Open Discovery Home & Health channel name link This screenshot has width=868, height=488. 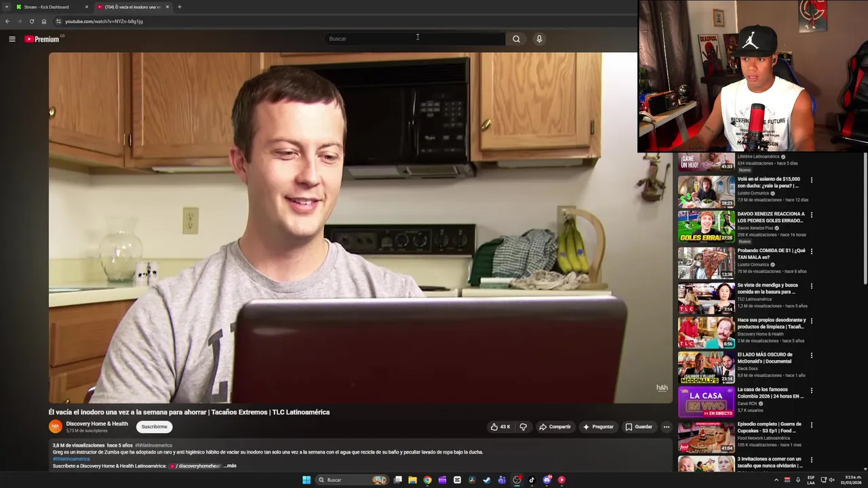[97, 424]
